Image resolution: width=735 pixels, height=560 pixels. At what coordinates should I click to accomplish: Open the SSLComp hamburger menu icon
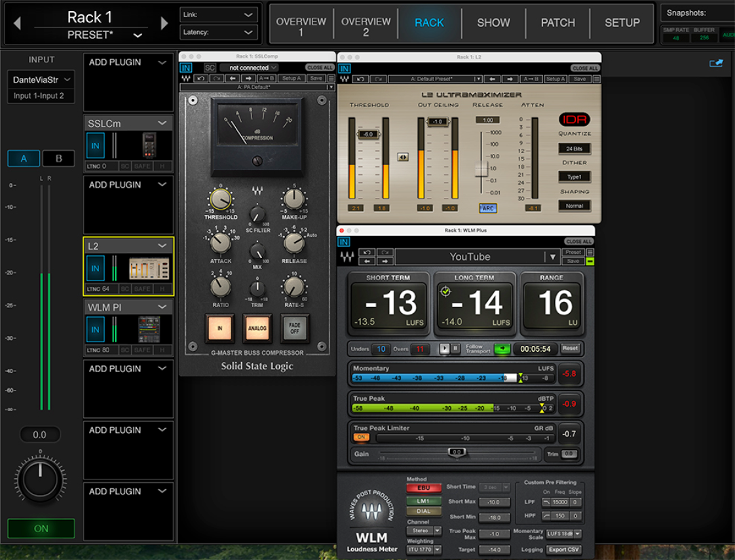click(x=331, y=79)
